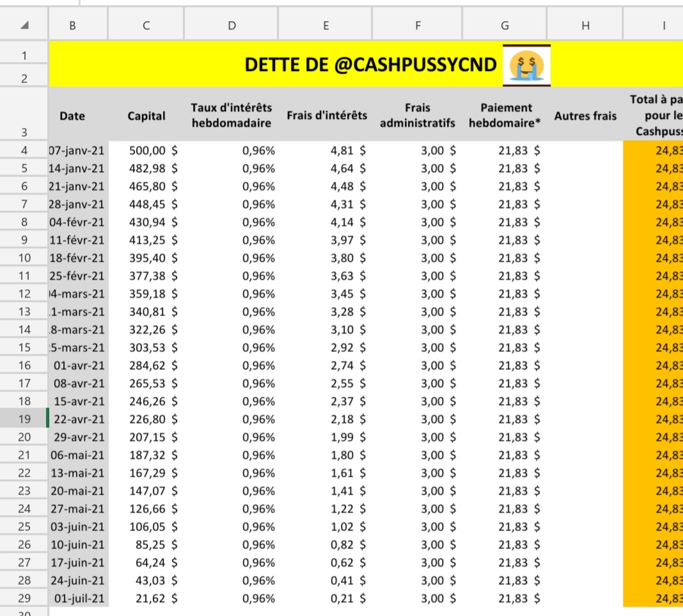The height and width of the screenshot is (616, 683).
Task: Select the 106,05 $ capital cell
Action: coord(146,526)
